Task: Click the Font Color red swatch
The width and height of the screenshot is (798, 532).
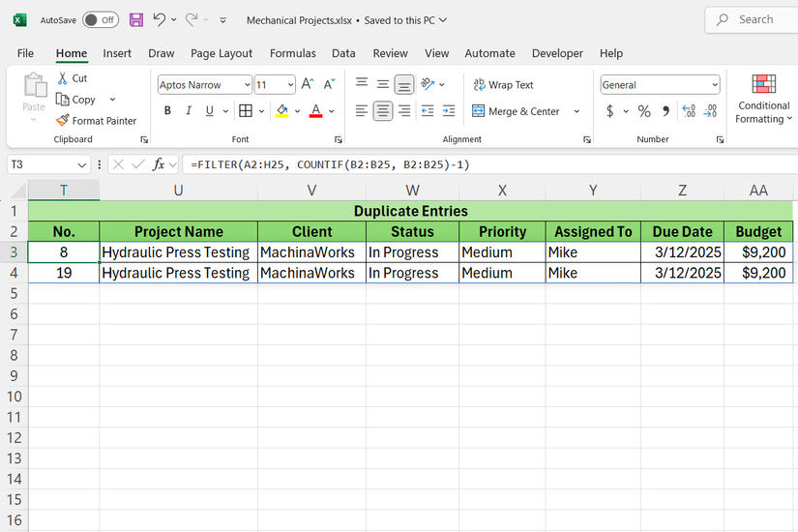Action: point(315,111)
